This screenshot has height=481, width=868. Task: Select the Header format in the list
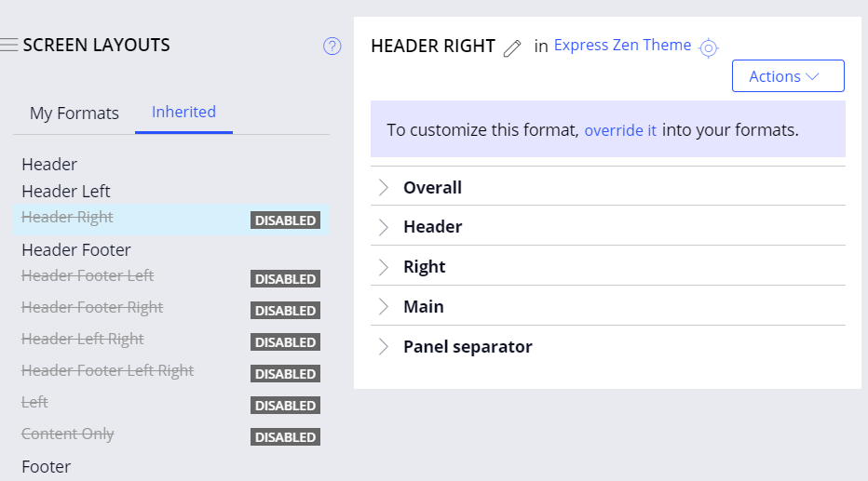click(x=49, y=165)
